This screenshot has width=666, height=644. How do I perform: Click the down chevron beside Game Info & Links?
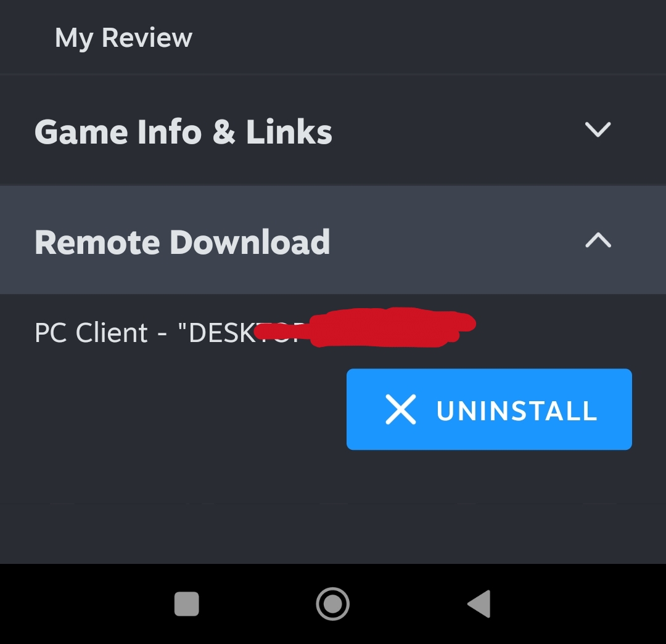click(598, 129)
